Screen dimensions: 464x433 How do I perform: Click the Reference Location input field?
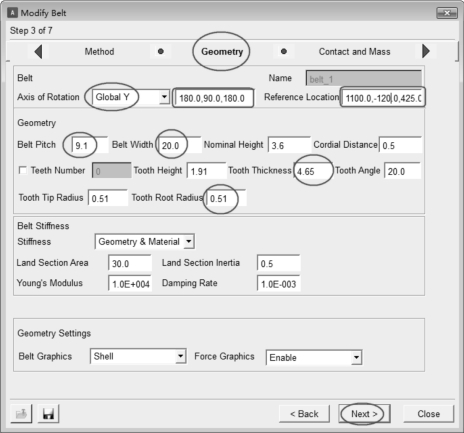[x=382, y=98]
